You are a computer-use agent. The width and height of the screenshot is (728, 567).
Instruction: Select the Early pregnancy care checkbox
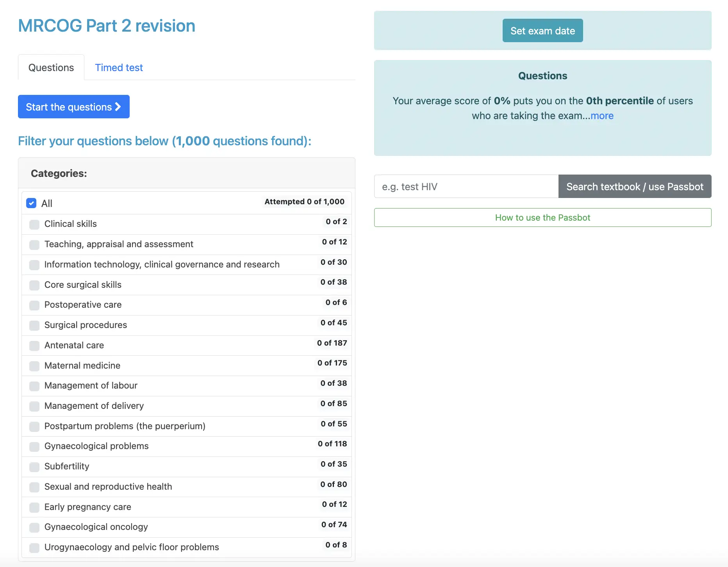[x=34, y=508]
